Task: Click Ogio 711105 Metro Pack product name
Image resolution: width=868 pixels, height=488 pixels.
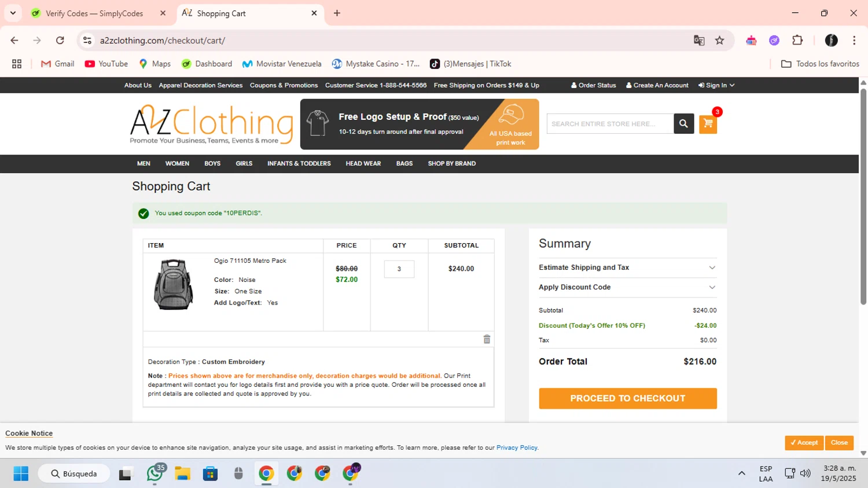Action: click(250, 260)
